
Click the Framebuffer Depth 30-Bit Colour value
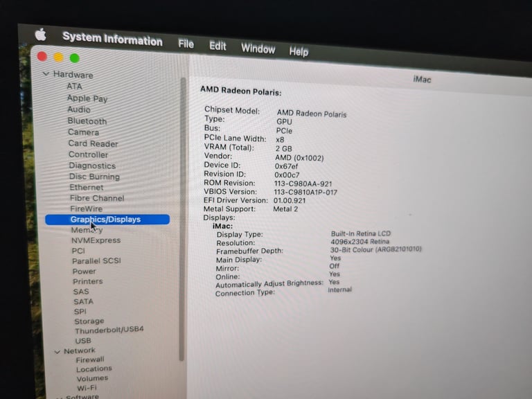[375, 249]
